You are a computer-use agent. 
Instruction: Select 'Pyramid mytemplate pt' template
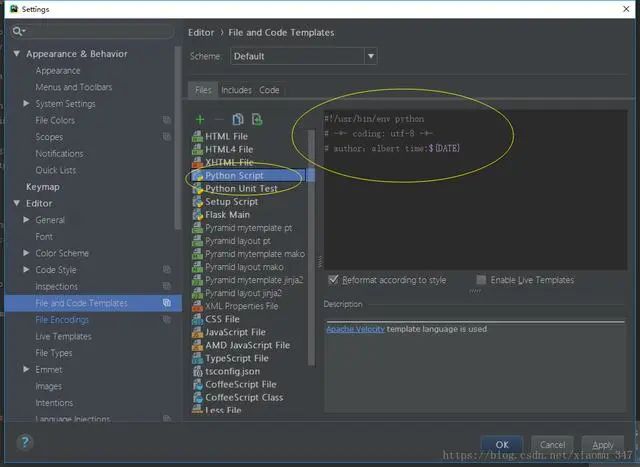249,228
